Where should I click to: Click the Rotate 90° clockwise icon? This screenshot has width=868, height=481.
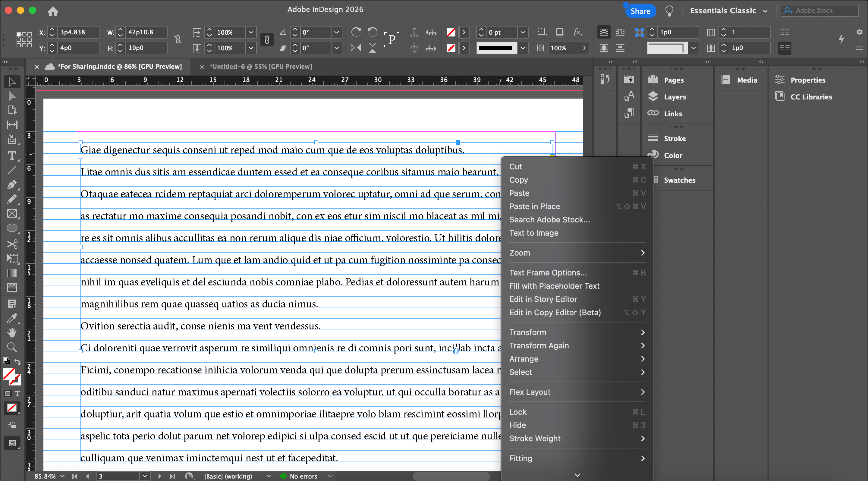(x=356, y=32)
